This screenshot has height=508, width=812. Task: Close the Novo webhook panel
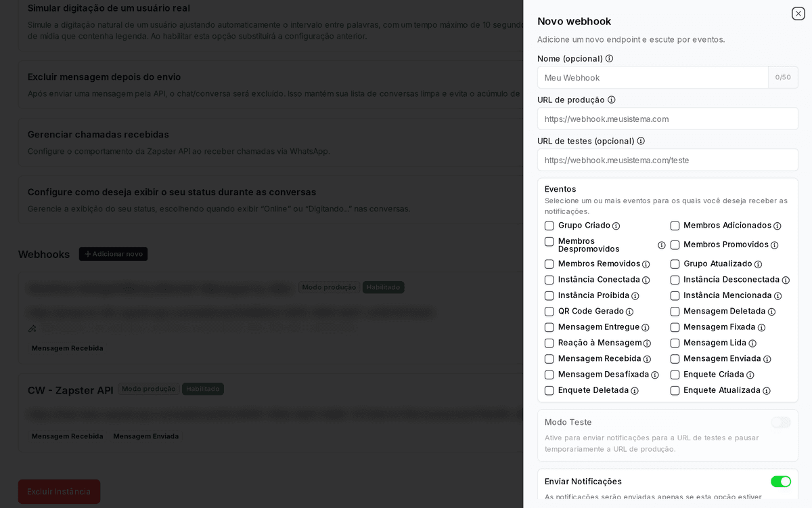[798, 14]
